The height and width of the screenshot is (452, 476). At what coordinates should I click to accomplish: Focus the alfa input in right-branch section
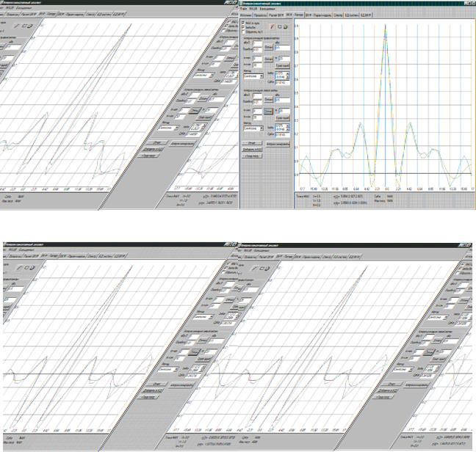tap(282, 48)
